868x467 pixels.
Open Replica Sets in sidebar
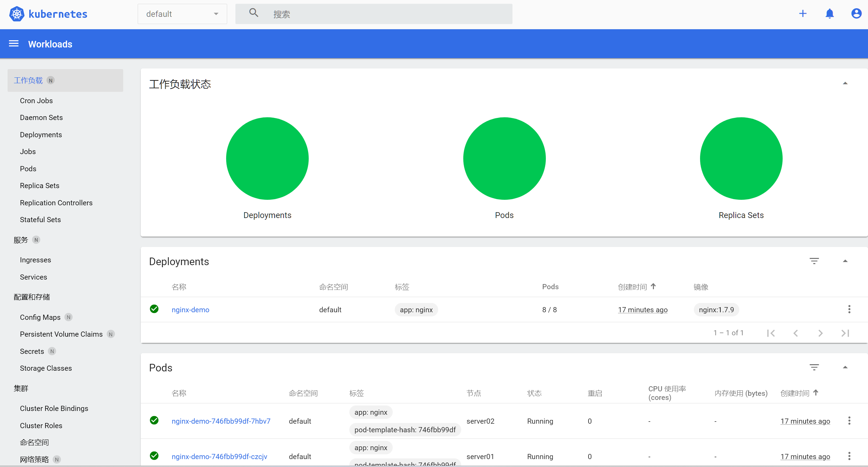click(40, 186)
